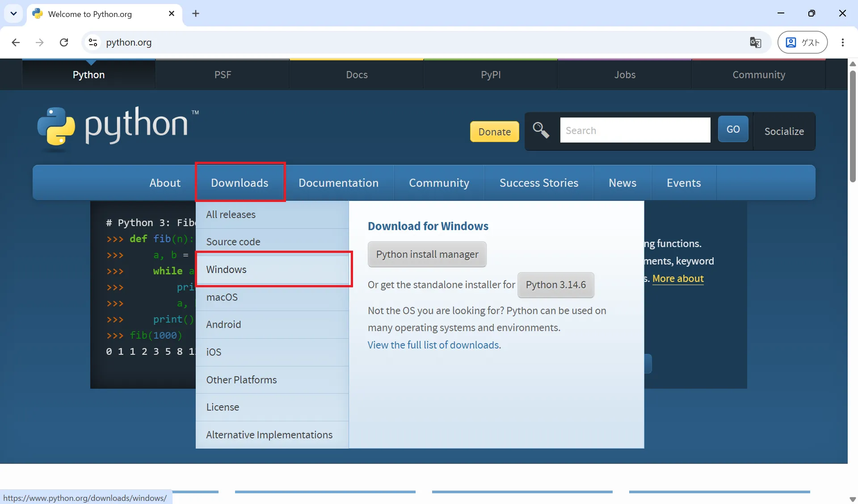The height and width of the screenshot is (504, 858).
Task: Open the Docs site tab
Action: pyautogui.click(x=357, y=75)
